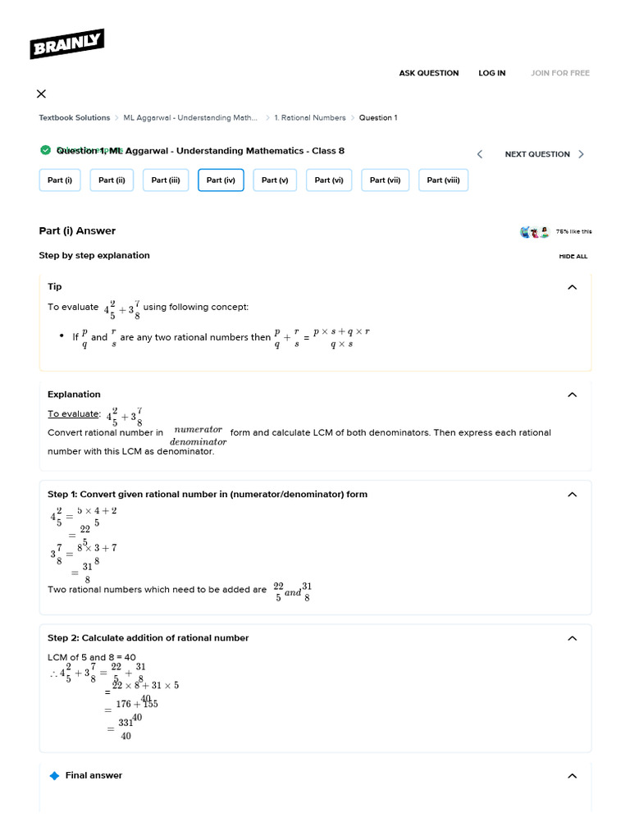Close the solution view with X icon
Screen dimensions: 630x840
pyautogui.click(x=41, y=94)
